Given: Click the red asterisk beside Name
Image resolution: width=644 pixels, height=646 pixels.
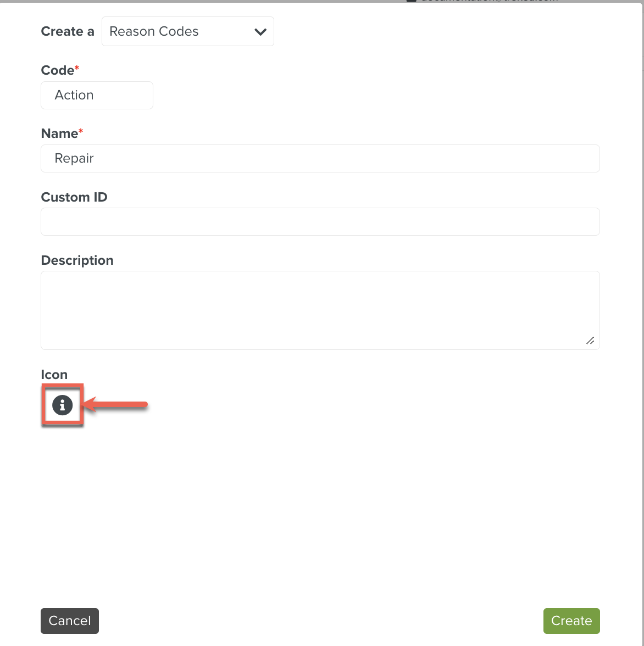Looking at the screenshot, I should (81, 131).
